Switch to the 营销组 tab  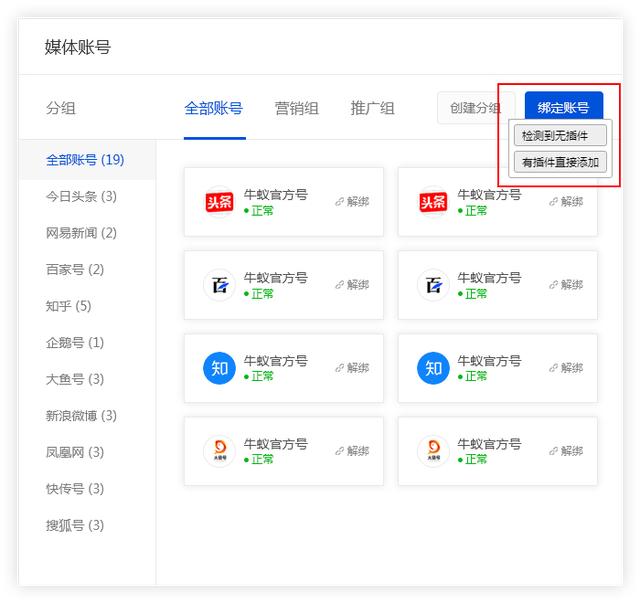tap(296, 108)
